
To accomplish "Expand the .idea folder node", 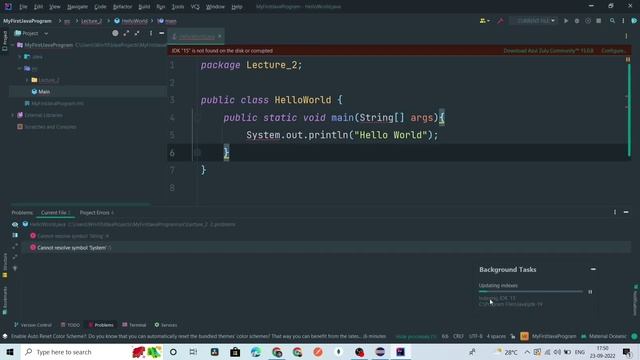I will click(x=20, y=57).
